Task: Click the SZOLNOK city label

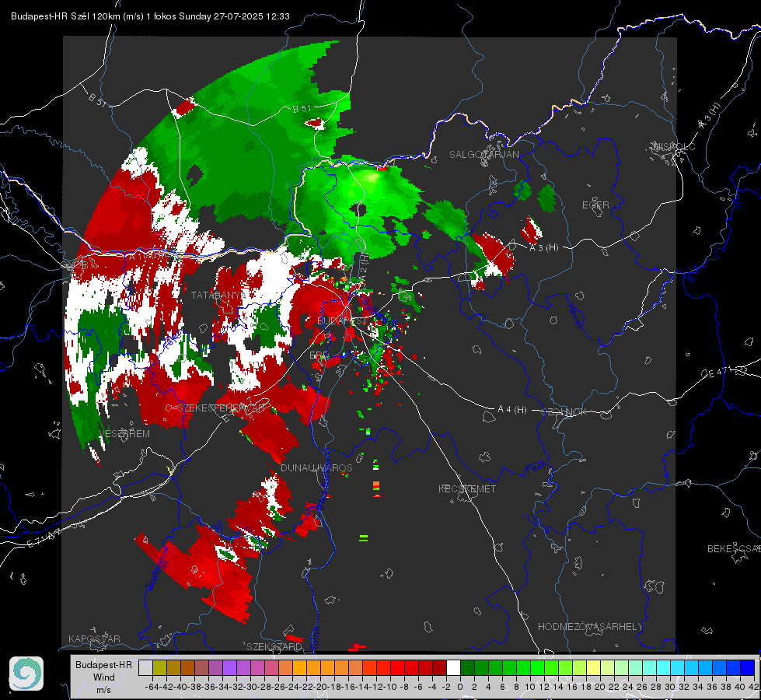Action: coord(564,412)
